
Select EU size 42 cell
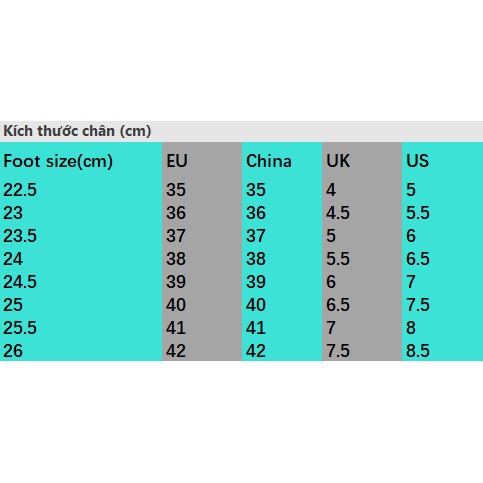(x=176, y=351)
